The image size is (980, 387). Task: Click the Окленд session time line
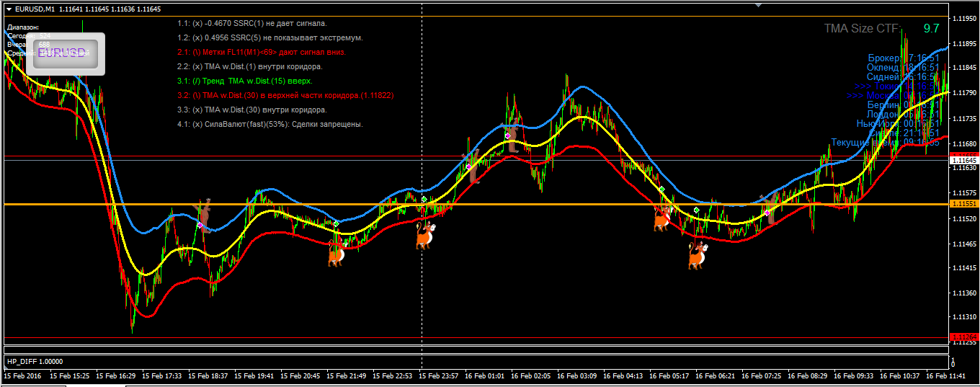pos(902,68)
